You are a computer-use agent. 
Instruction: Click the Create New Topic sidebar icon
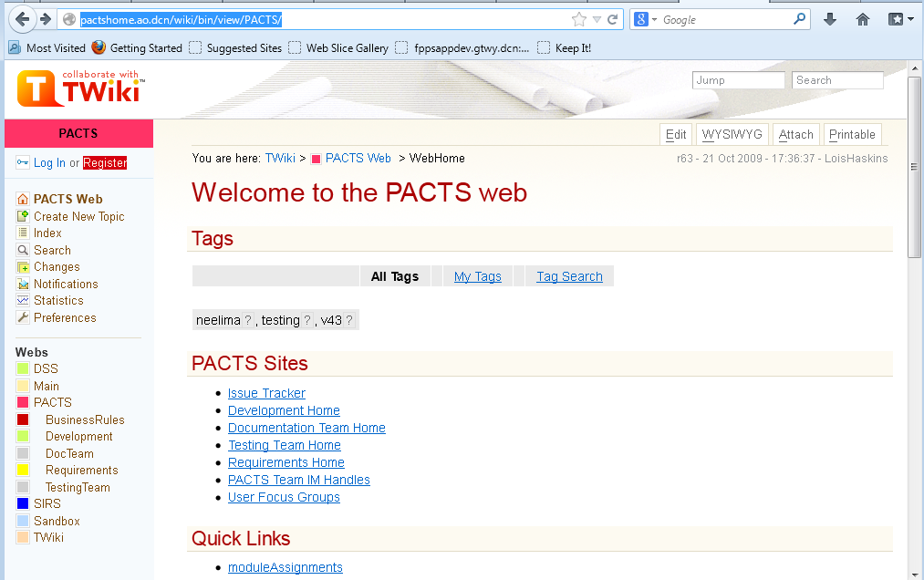click(x=24, y=216)
